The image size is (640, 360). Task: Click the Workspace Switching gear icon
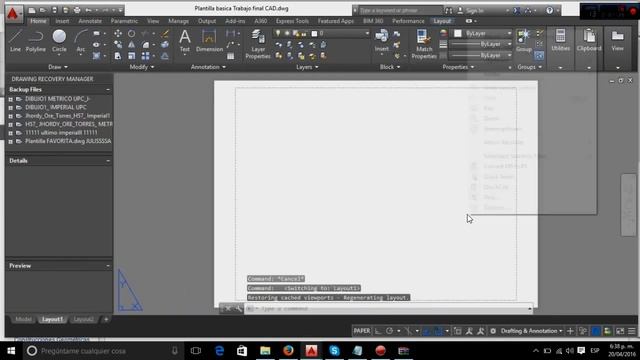pos(493,331)
